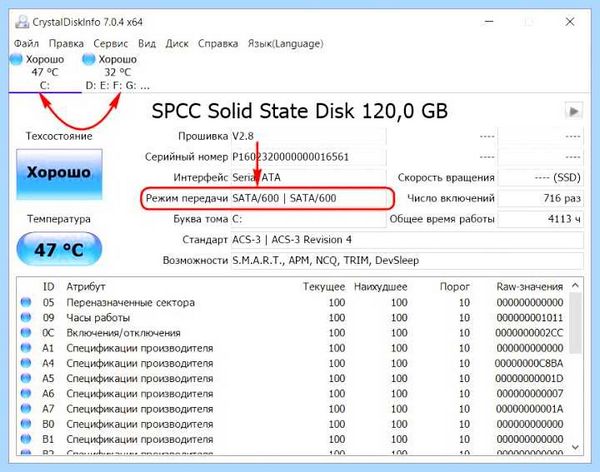Viewport: 600px width, 472px height.
Task: Open the Файл menu
Action: (26, 44)
